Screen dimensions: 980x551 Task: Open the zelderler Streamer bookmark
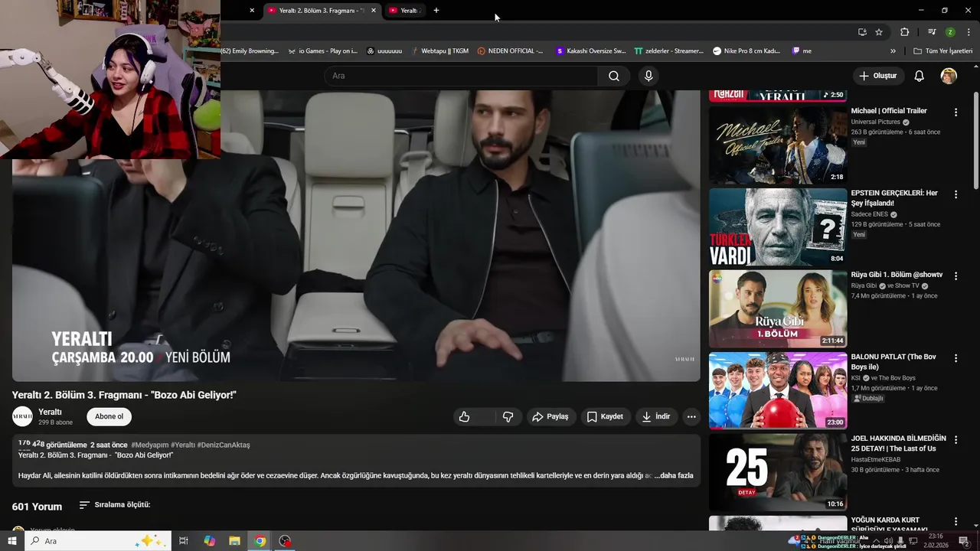pyautogui.click(x=669, y=51)
